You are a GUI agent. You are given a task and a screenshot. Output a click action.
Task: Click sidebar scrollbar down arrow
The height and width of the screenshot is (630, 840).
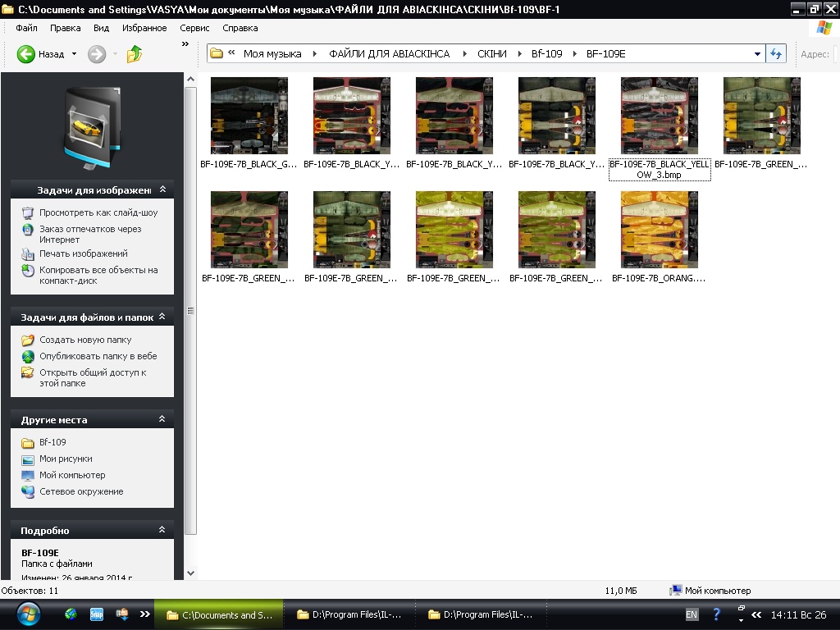point(190,573)
